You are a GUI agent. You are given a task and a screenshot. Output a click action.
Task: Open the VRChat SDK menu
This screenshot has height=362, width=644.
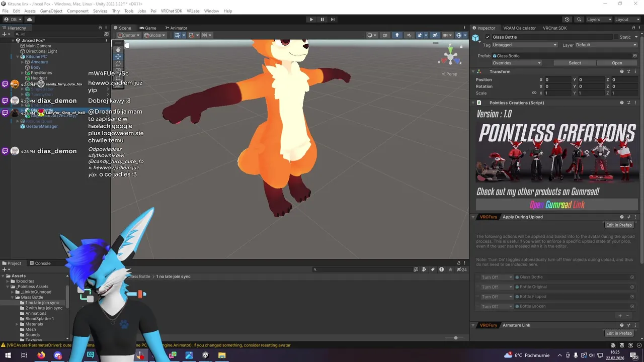click(172, 11)
